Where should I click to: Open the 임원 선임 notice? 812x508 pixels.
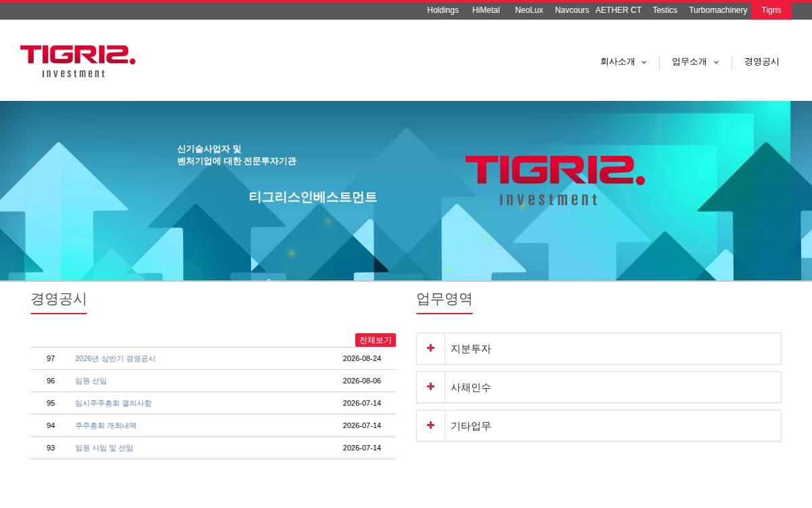tap(91, 381)
